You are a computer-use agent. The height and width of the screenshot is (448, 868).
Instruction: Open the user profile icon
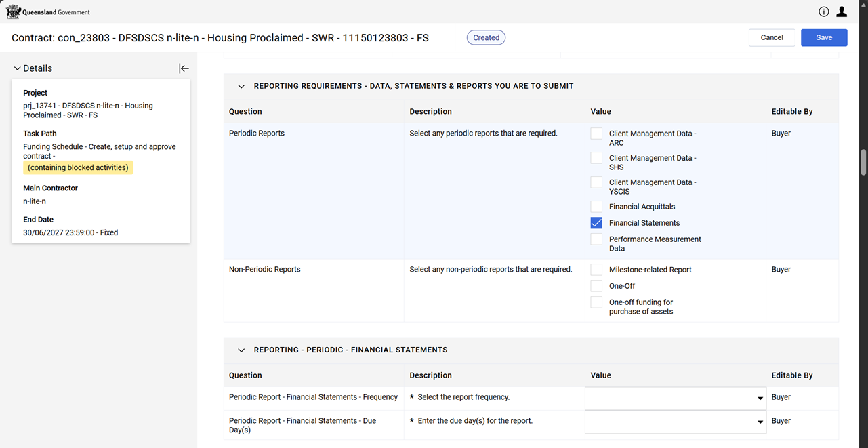tap(842, 12)
